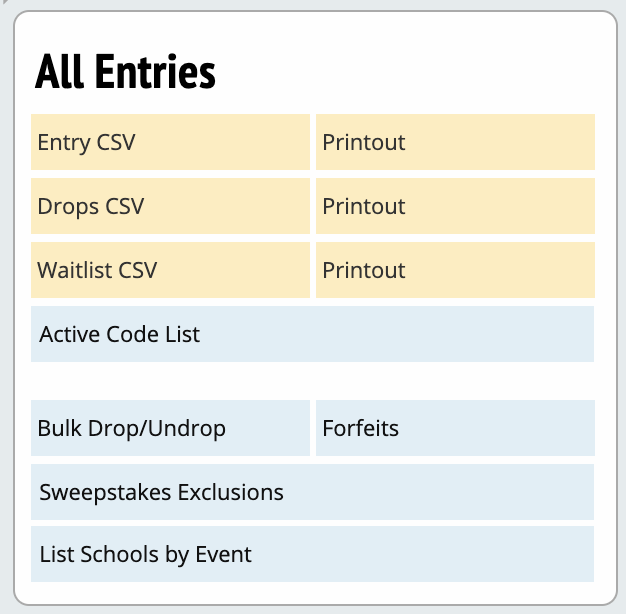
Task: Download the Waitlist CSV file
Action: (170, 270)
